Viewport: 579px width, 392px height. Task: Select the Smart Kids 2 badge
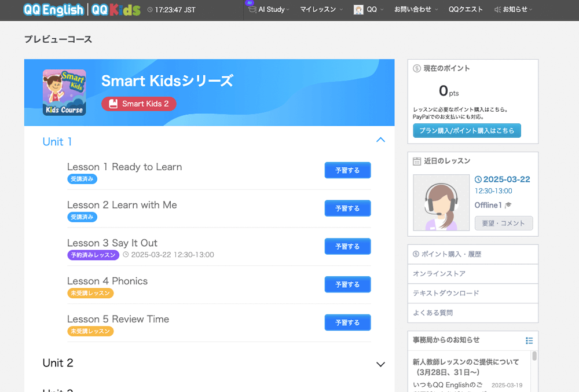pyautogui.click(x=139, y=104)
